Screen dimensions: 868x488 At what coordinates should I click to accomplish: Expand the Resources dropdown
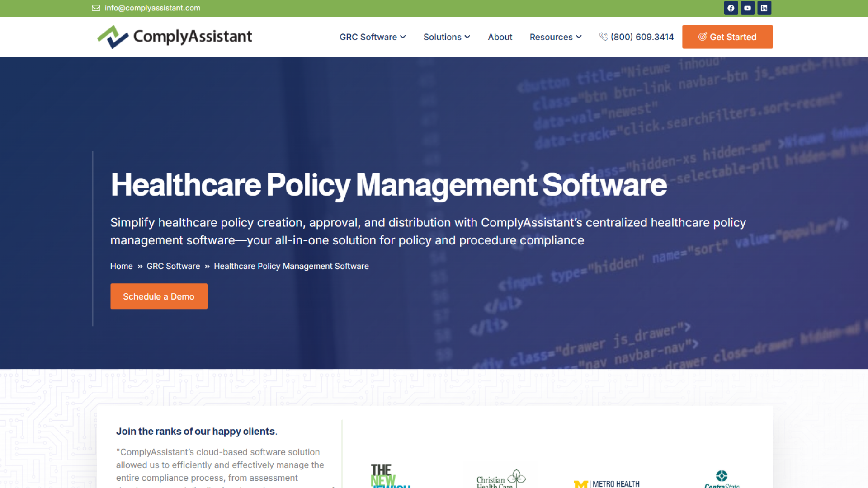click(x=555, y=37)
